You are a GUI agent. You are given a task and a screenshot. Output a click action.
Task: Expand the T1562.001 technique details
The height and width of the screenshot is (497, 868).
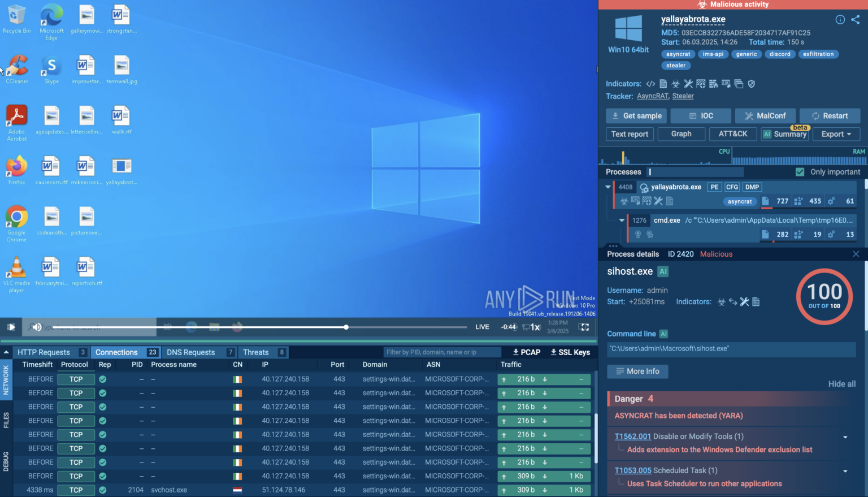(x=845, y=437)
